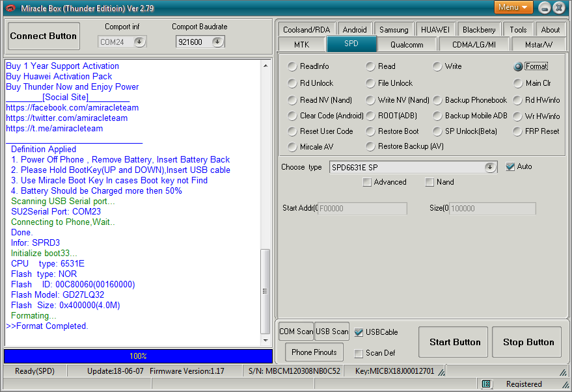Select Reset User Code option
572x392 pixels.
(x=320, y=131)
